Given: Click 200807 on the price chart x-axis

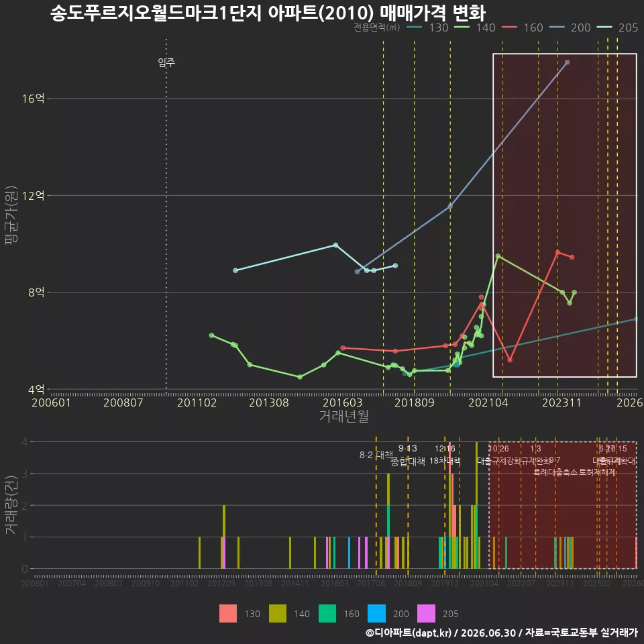Looking at the screenshot, I should pyautogui.click(x=123, y=402).
